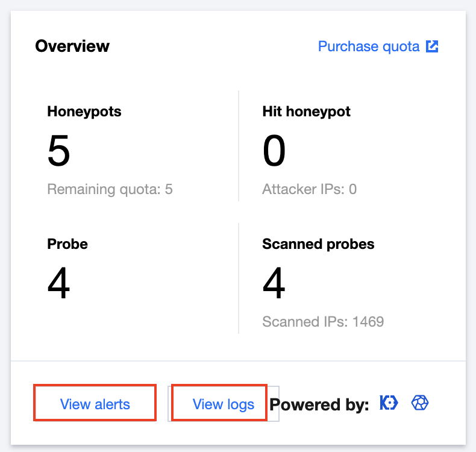Open the View logs button

[223, 404]
